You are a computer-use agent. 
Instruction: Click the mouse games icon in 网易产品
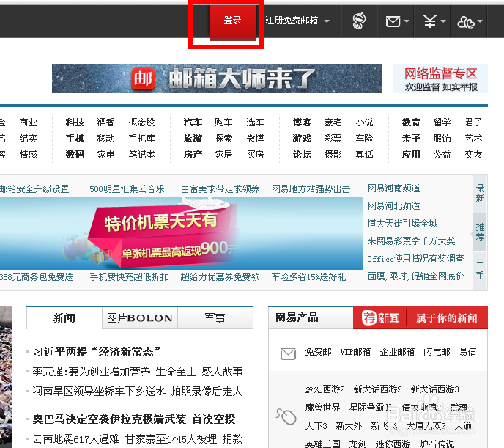(286, 416)
